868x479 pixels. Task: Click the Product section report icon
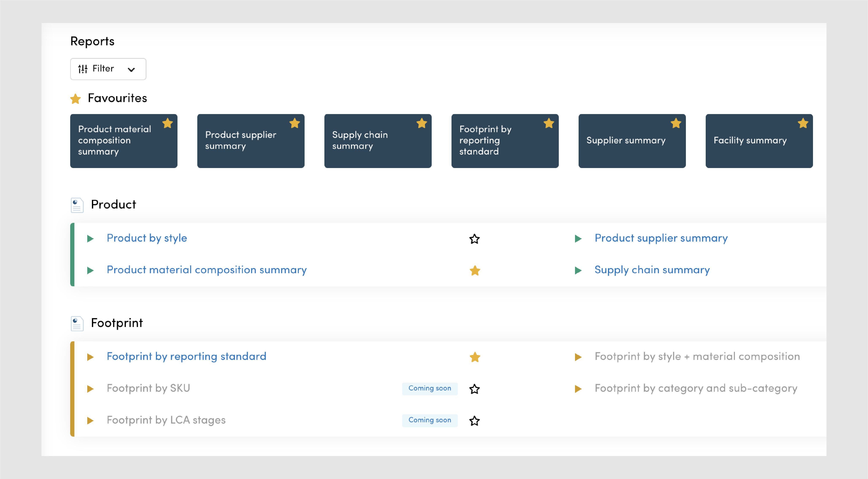tap(77, 205)
